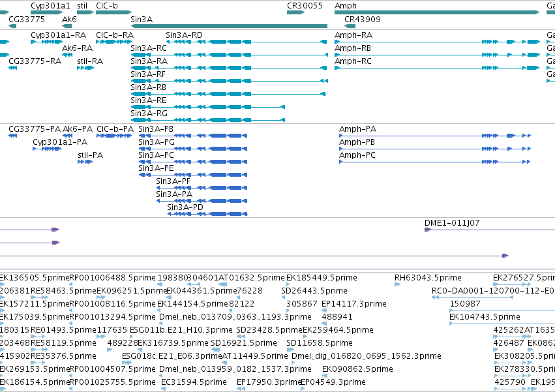Click the CR43909 gene label
Viewport: 555px width, 392px height.
(363, 19)
